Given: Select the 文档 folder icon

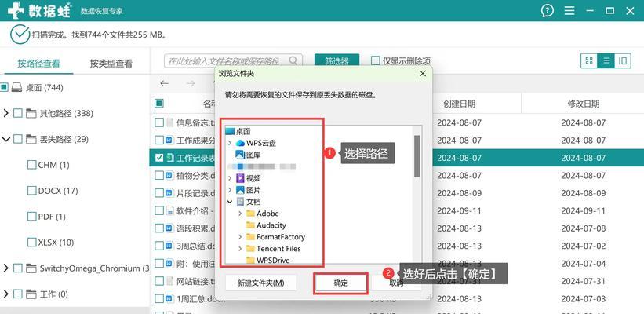Looking at the screenshot, I should (x=240, y=202).
